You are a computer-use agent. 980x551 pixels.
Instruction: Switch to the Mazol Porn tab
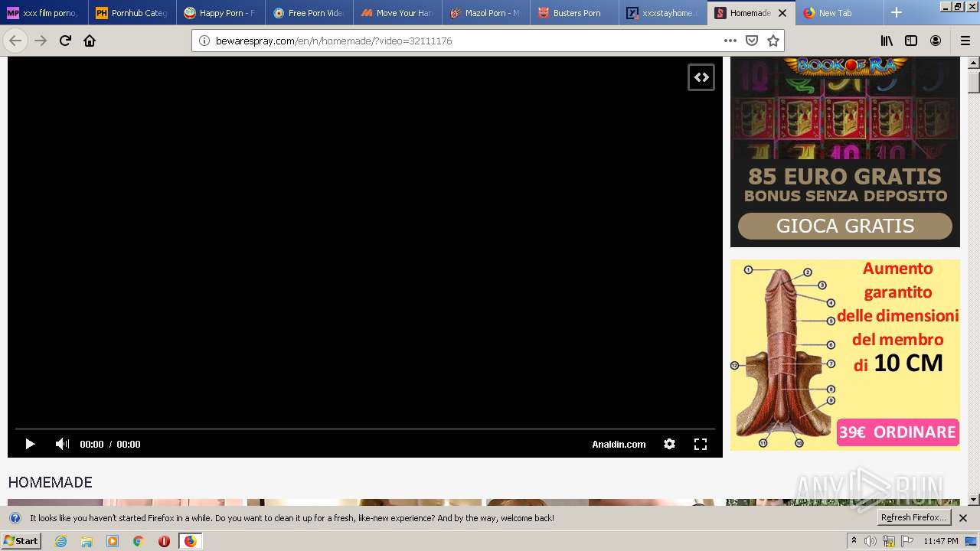pyautogui.click(x=486, y=13)
